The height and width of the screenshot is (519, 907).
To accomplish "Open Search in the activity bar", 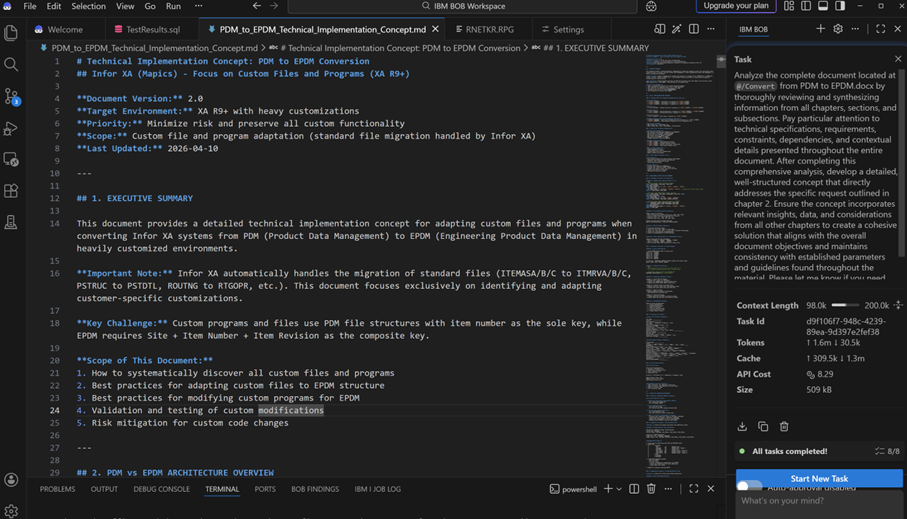I will point(12,65).
